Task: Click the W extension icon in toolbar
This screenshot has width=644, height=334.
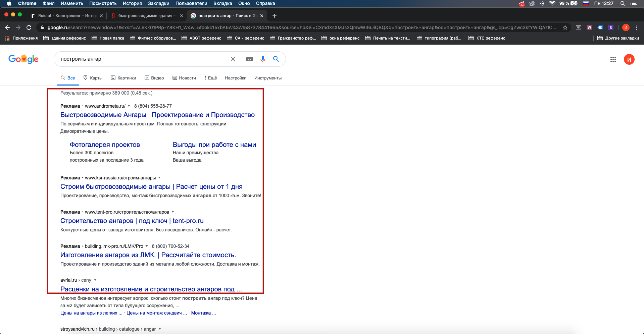Action: click(x=589, y=27)
